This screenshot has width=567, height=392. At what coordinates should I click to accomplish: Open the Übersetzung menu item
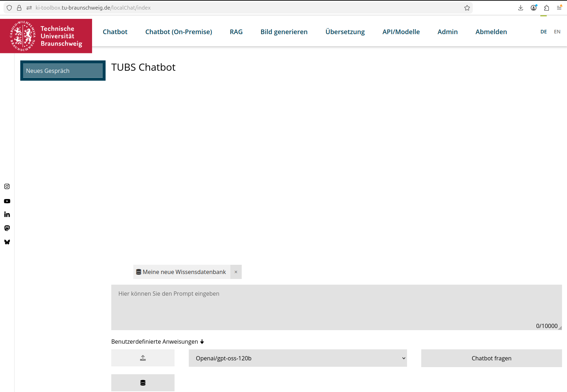click(345, 32)
